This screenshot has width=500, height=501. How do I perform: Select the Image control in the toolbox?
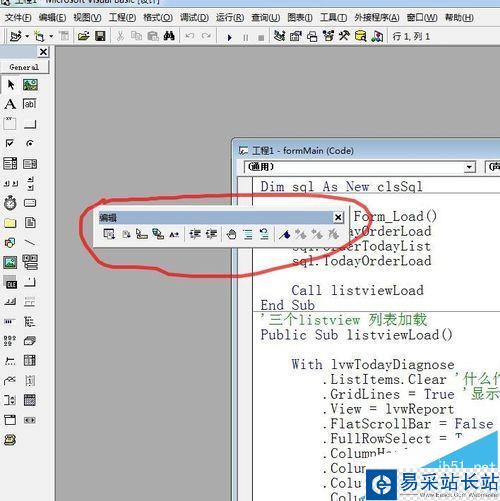coord(10,262)
